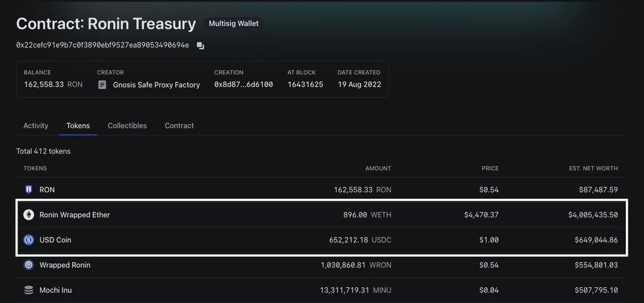
Task: Open the RON token name
Action: (x=47, y=190)
